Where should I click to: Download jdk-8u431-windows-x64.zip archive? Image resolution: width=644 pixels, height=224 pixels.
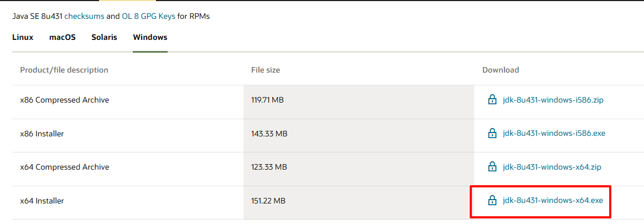click(x=552, y=167)
